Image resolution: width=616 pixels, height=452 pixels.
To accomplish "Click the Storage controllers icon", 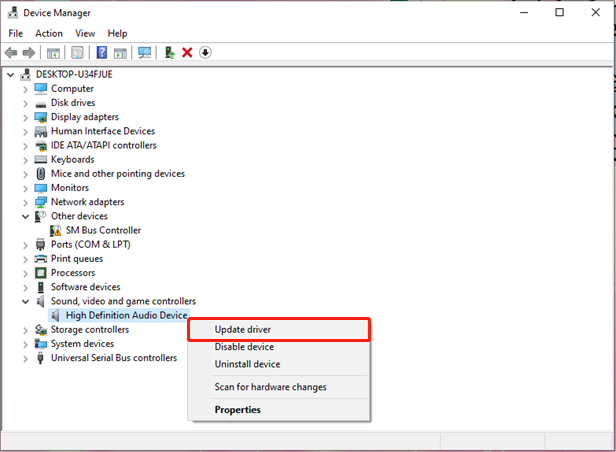I will [x=40, y=330].
